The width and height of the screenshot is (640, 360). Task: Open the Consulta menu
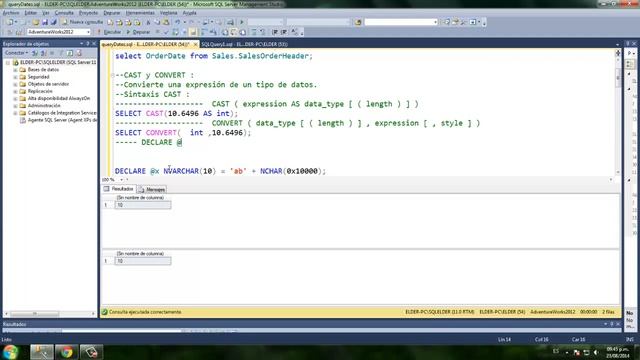(64, 13)
